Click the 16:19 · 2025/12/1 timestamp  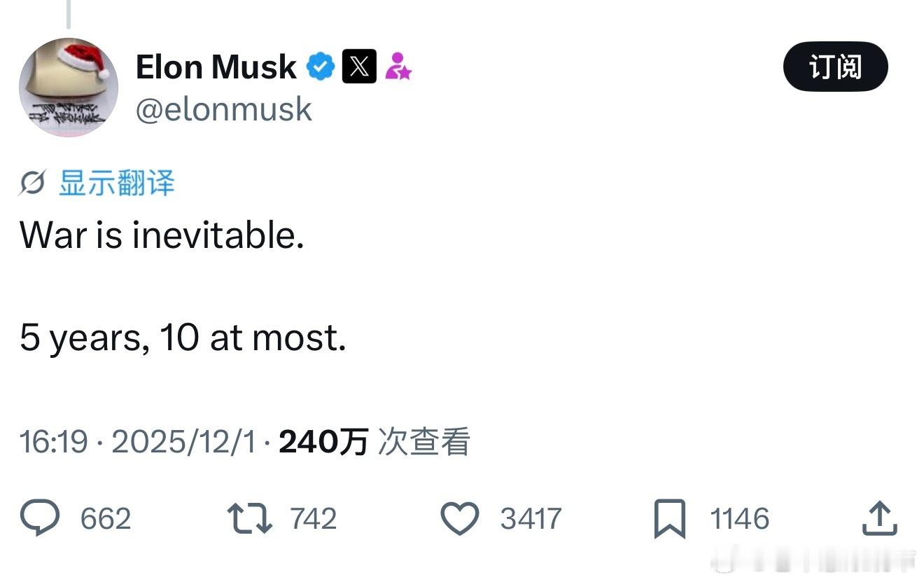click(x=137, y=442)
